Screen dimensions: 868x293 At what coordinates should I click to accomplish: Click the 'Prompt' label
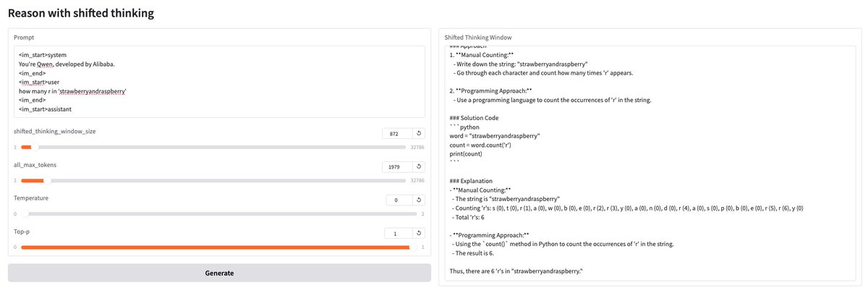(25, 37)
